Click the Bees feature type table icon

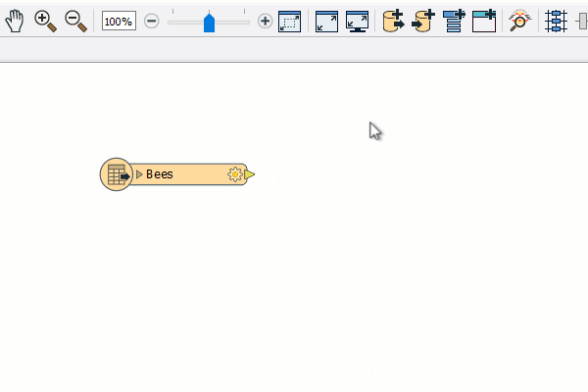(117, 174)
